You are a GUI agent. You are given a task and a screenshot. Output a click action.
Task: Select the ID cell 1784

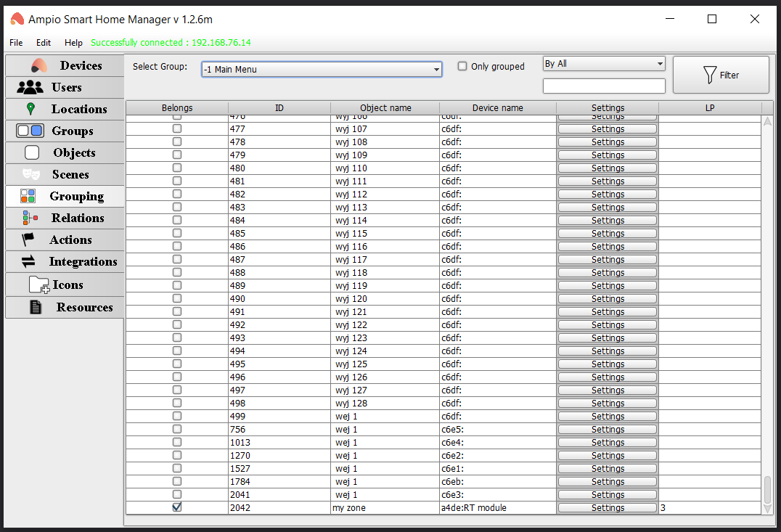[x=279, y=482]
